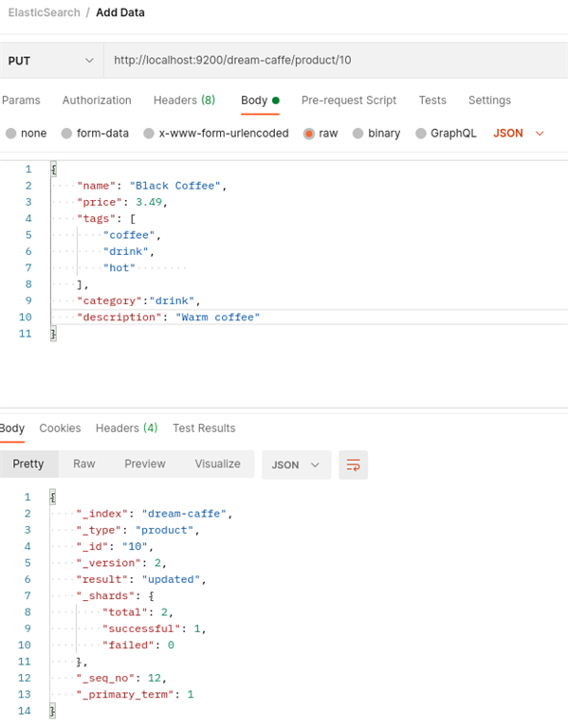Open the request Headers (8) tab
568x728 pixels.
[184, 100]
